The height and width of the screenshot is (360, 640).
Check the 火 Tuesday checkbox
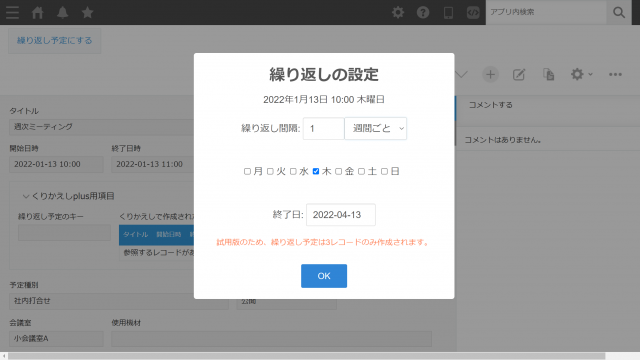pos(270,171)
